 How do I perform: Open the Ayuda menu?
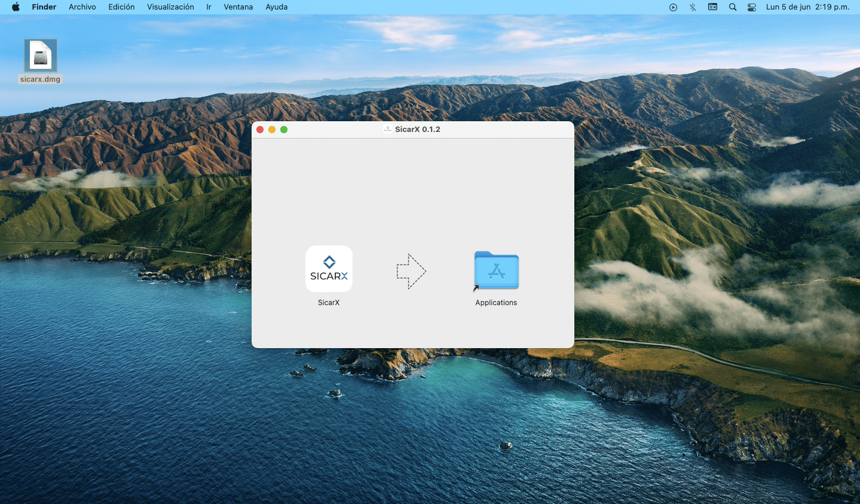click(276, 7)
